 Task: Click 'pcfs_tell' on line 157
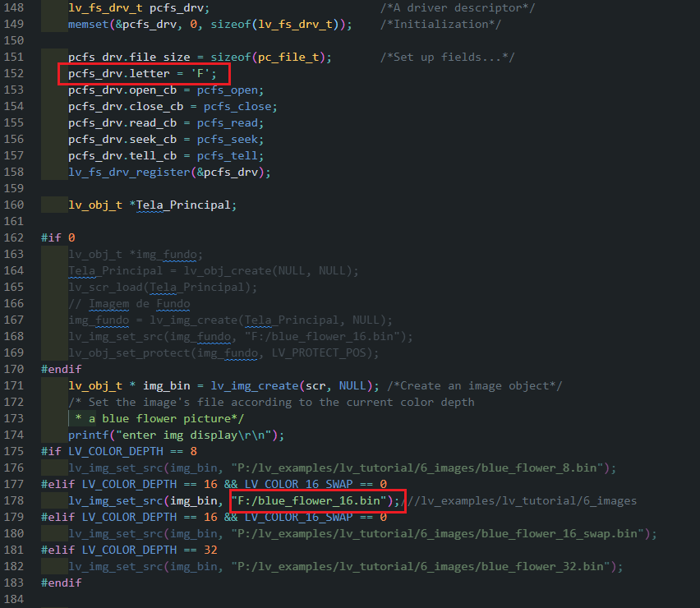(228, 156)
